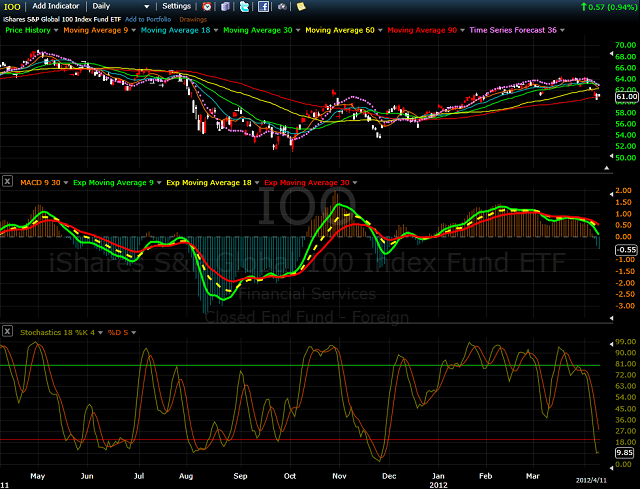Click the 9.85 stochastics value label
This screenshot has height=489, width=640.
tap(624, 453)
